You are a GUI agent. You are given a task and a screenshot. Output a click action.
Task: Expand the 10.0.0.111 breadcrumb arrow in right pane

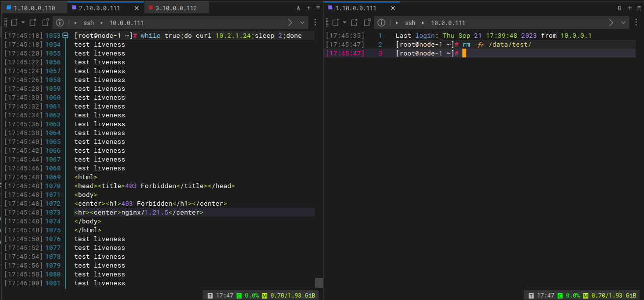click(423, 23)
